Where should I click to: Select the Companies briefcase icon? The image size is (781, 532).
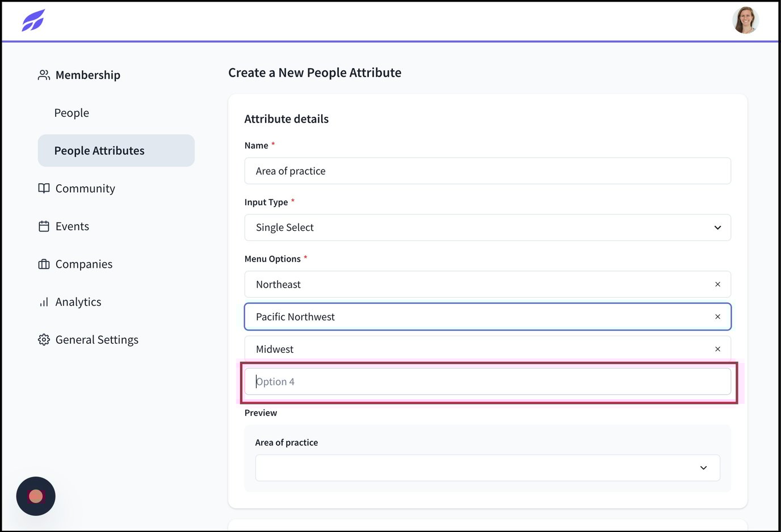click(44, 264)
